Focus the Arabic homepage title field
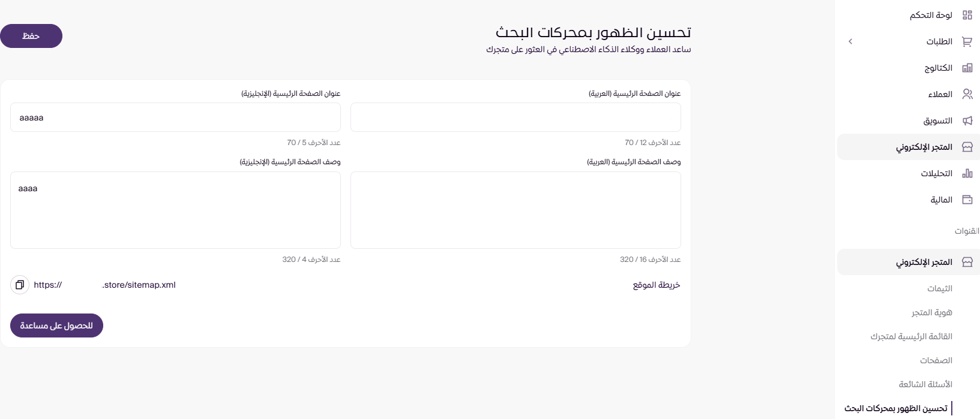The image size is (980, 419). pyautogui.click(x=516, y=117)
